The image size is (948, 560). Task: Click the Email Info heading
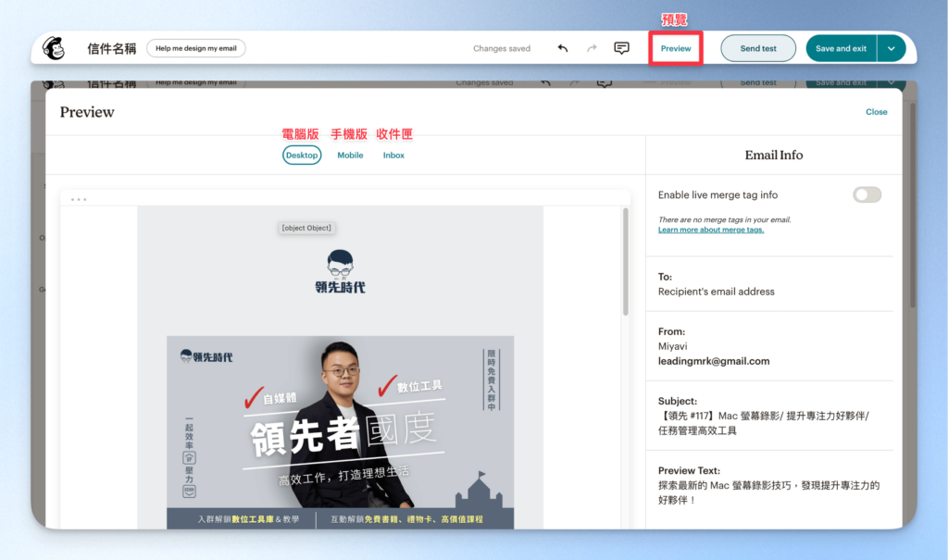(774, 156)
